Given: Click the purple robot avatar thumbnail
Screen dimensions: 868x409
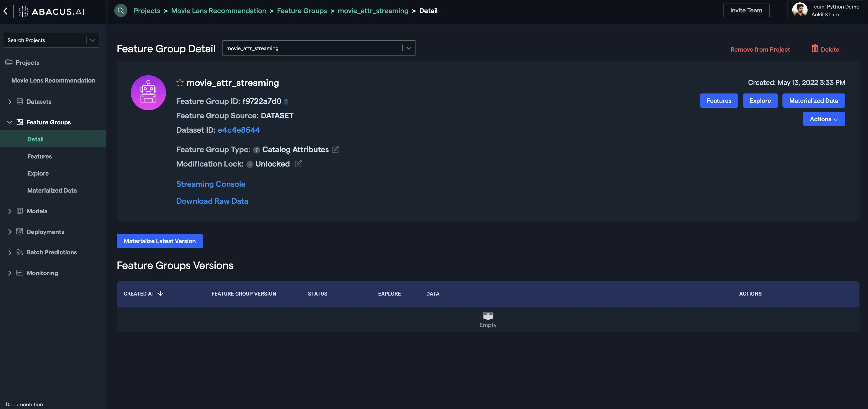Looking at the screenshot, I should (148, 93).
